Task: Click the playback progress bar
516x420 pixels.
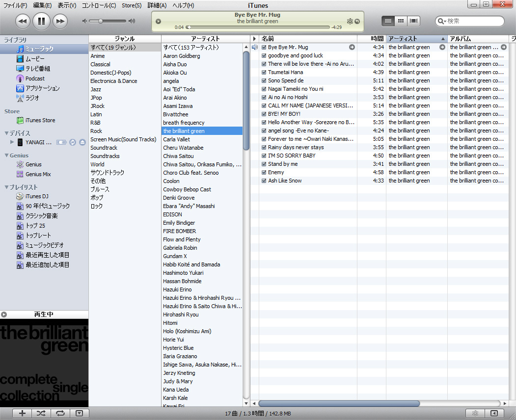Action: click(x=258, y=27)
